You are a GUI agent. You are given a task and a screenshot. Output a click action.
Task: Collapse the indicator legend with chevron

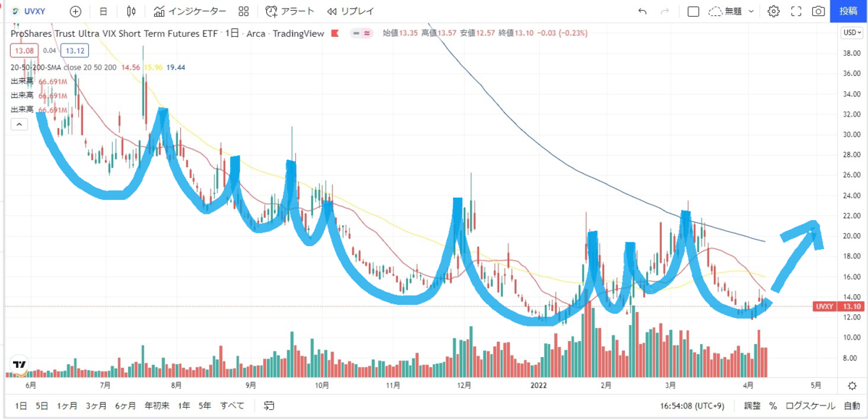click(x=19, y=124)
